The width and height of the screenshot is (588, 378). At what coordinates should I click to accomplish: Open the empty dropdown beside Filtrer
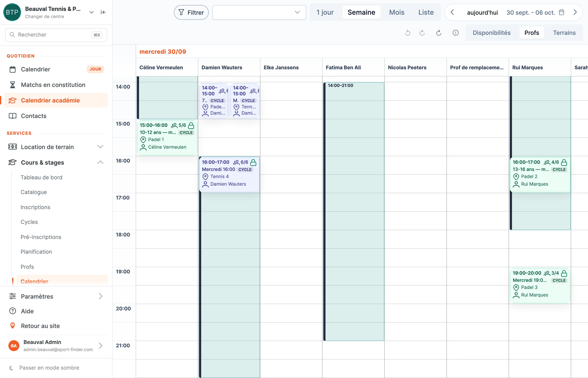259,12
